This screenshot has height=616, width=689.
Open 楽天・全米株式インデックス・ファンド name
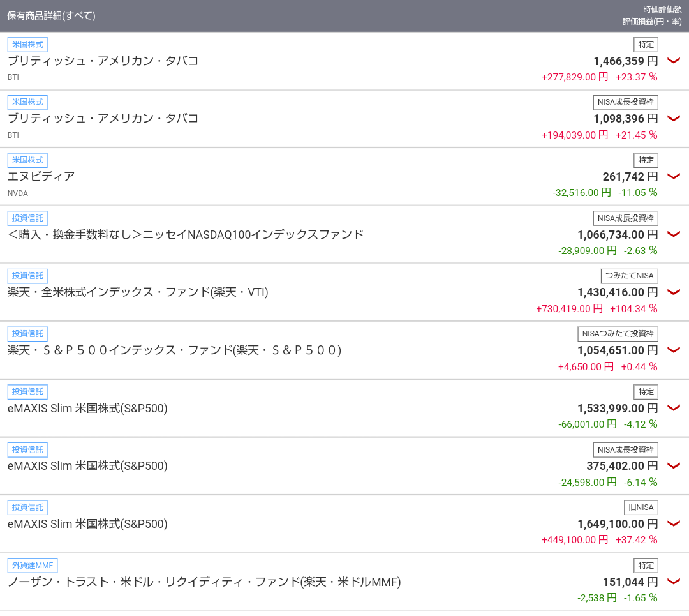(138, 292)
